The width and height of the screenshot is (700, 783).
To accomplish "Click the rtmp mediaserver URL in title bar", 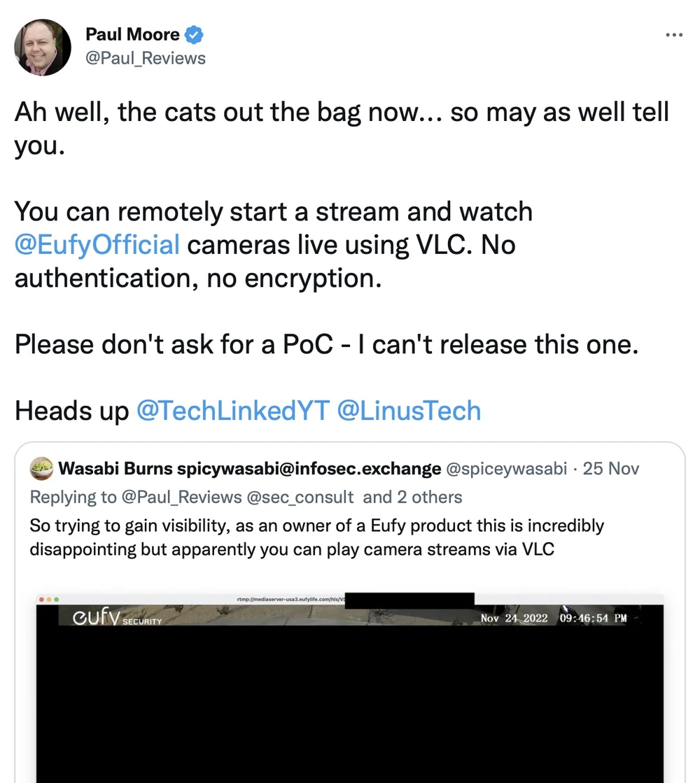I will (292, 600).
